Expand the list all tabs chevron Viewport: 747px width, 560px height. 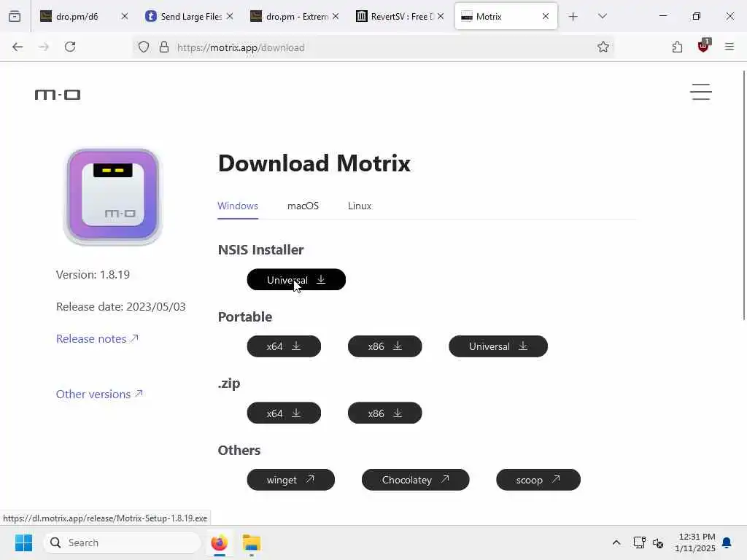(x=602, y=16)
